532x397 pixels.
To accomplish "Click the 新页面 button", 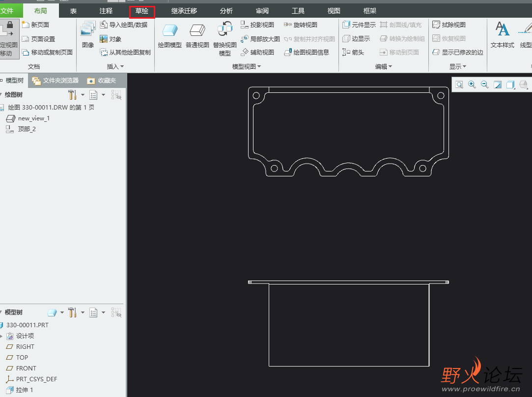I will pyautogui.click(x=36, y=25).
